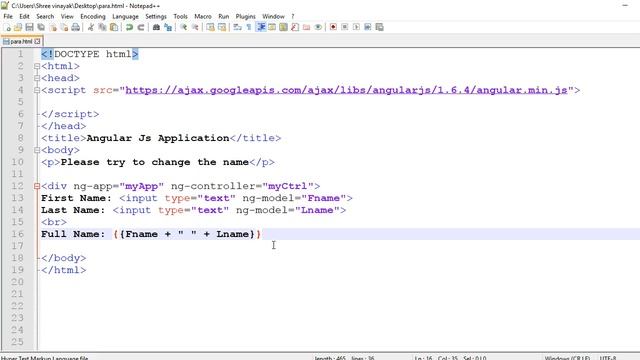This screenshot has height=360, width=640.
Task: Click the Zoom In magnifier icon
Action: pos(184,27)
